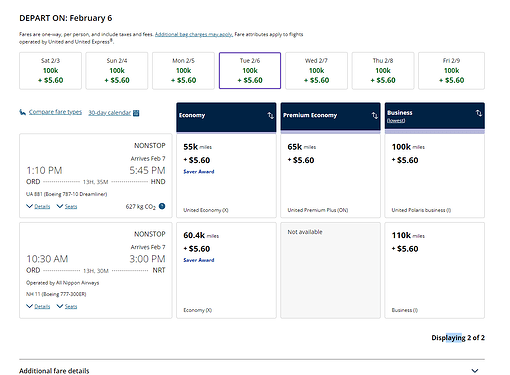Open the Additional bag charges may apply link
Image resolution: width=510 pixels, height=375 pixels.
point(193,34)
